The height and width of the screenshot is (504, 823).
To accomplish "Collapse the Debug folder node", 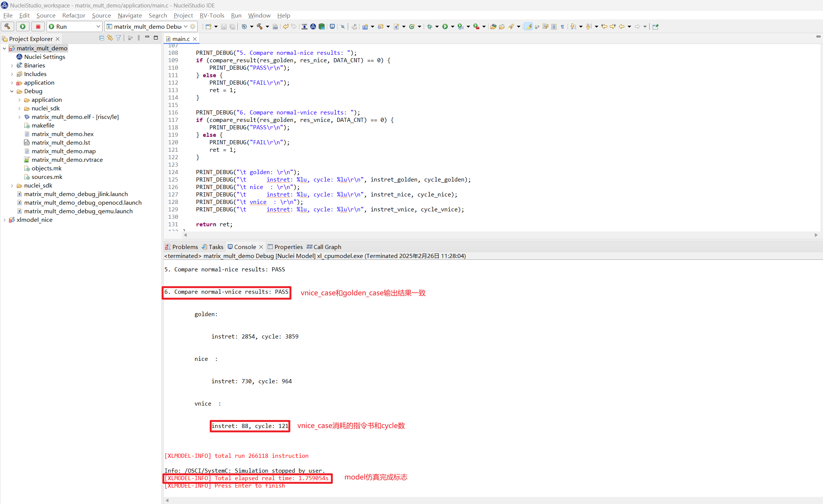I will [12, 91].
